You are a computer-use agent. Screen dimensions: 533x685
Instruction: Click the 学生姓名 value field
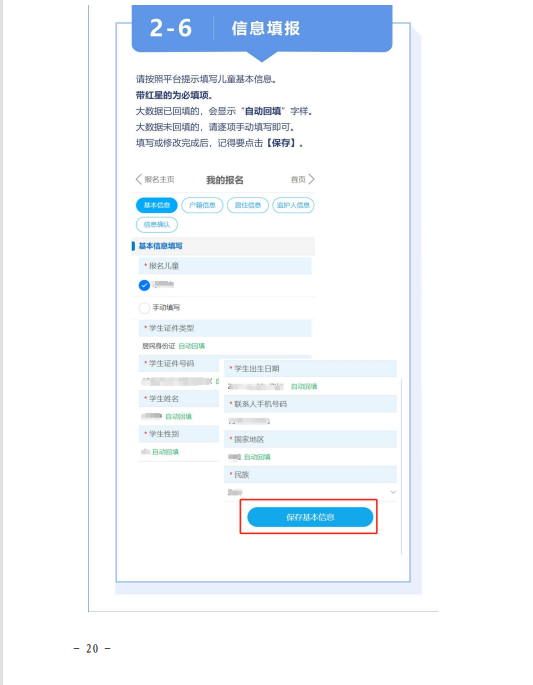179,416
